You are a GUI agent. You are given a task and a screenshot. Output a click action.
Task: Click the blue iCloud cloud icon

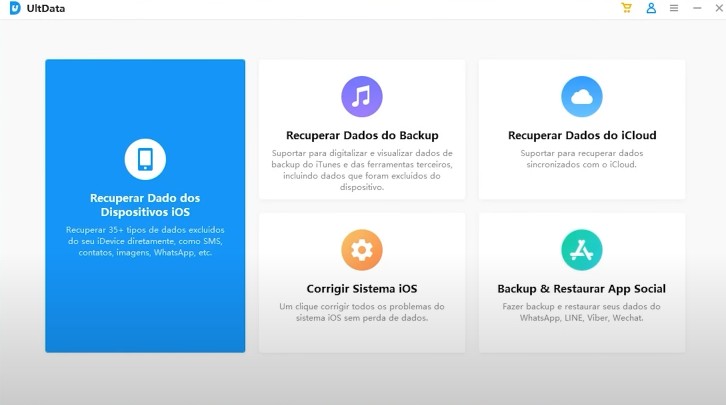[x=582, y=96]
